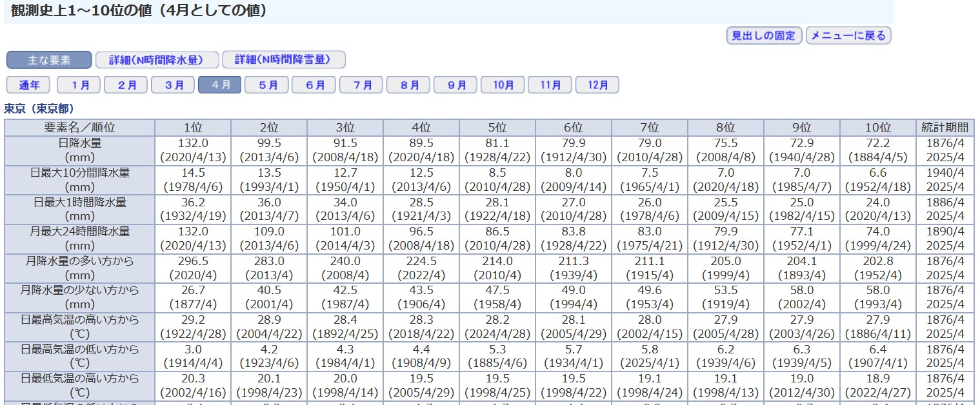980x405 pixels.
Task: Select the 主な要素 tab
Action: pos(49,60)
